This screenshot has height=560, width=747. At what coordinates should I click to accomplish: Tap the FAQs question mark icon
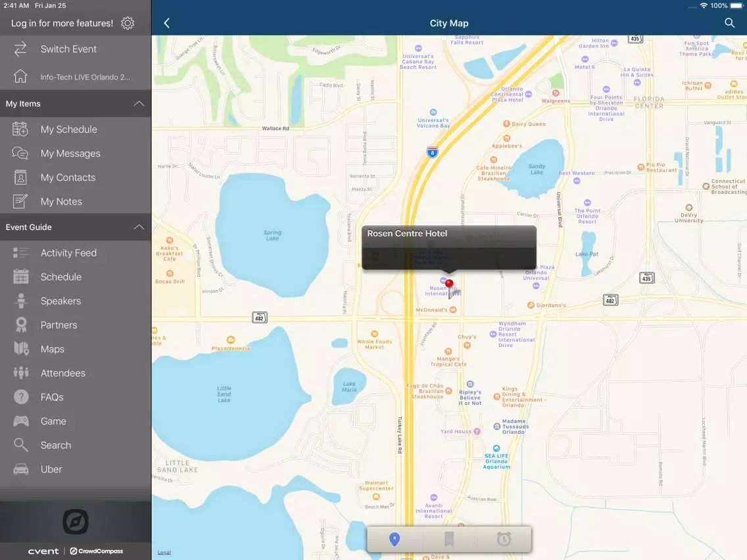[20, 397]
